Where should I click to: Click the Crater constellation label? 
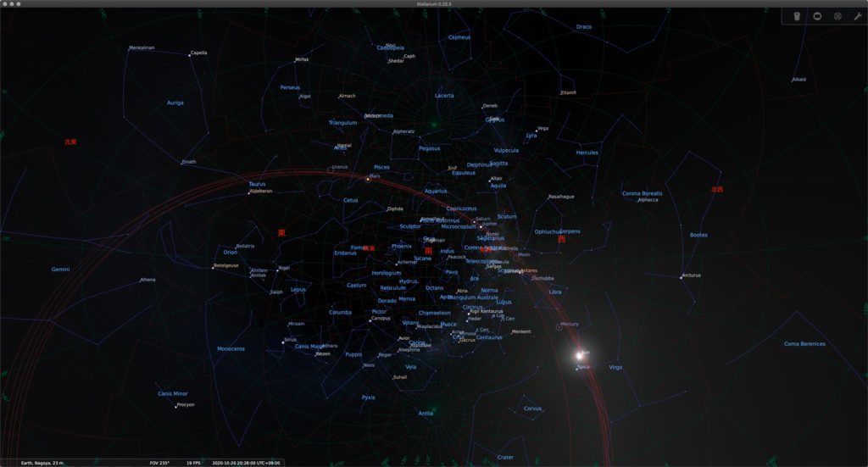(x=505, y=457)
